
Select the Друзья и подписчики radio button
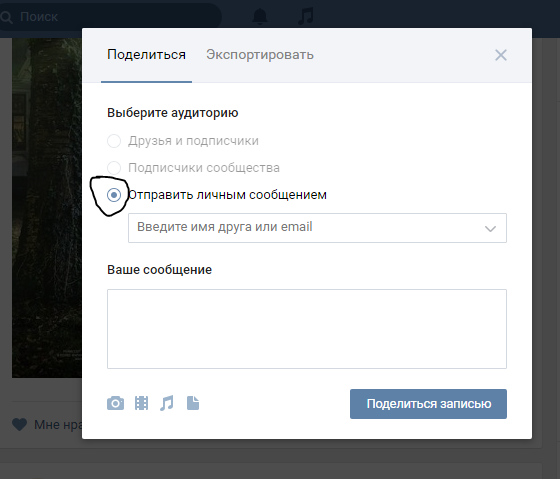(x=114, y=141)
